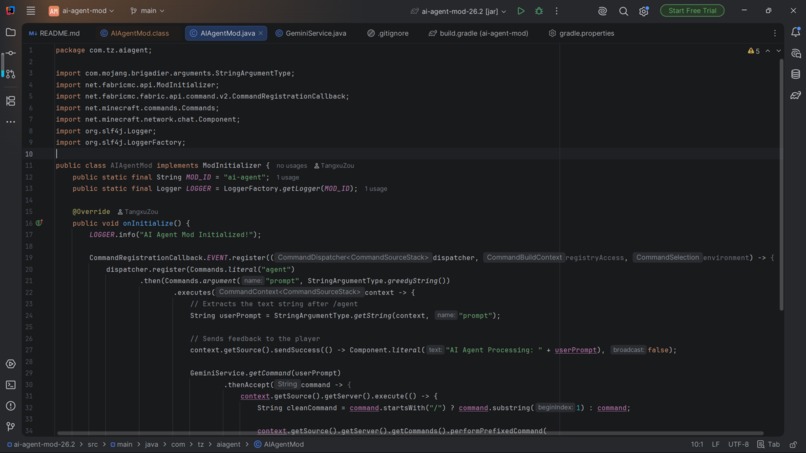Open the AI Assistant swirl icon in toolbar
Screen dimensions: 806x453
point(602,11)
